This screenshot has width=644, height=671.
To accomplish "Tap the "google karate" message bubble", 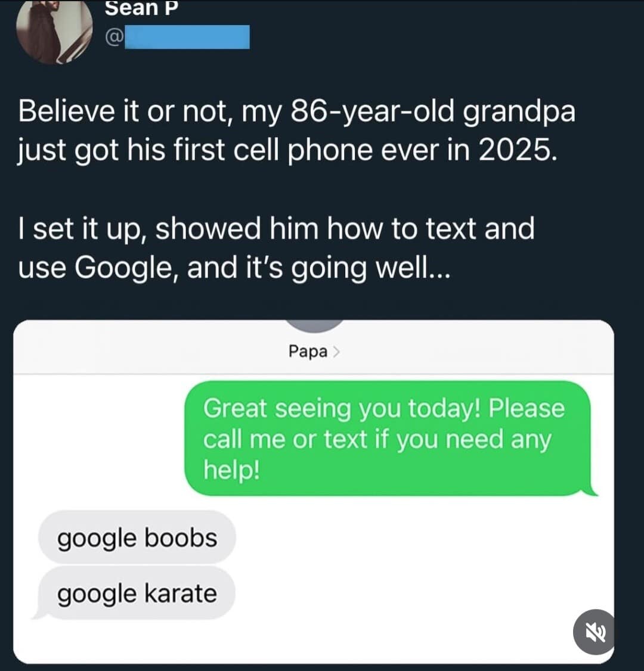I will pyautogui.click(x=137, y=594).
